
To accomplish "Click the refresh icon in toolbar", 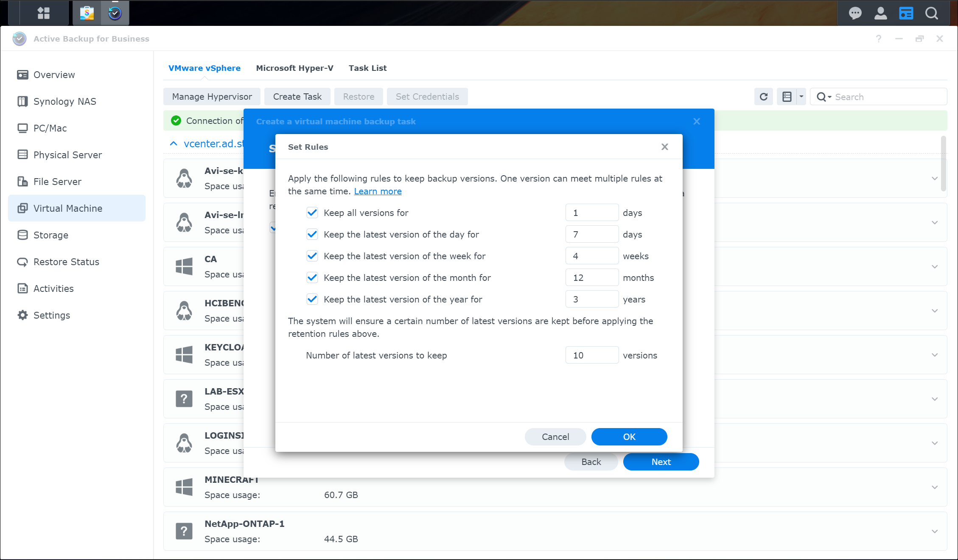I will click(763, 97).
